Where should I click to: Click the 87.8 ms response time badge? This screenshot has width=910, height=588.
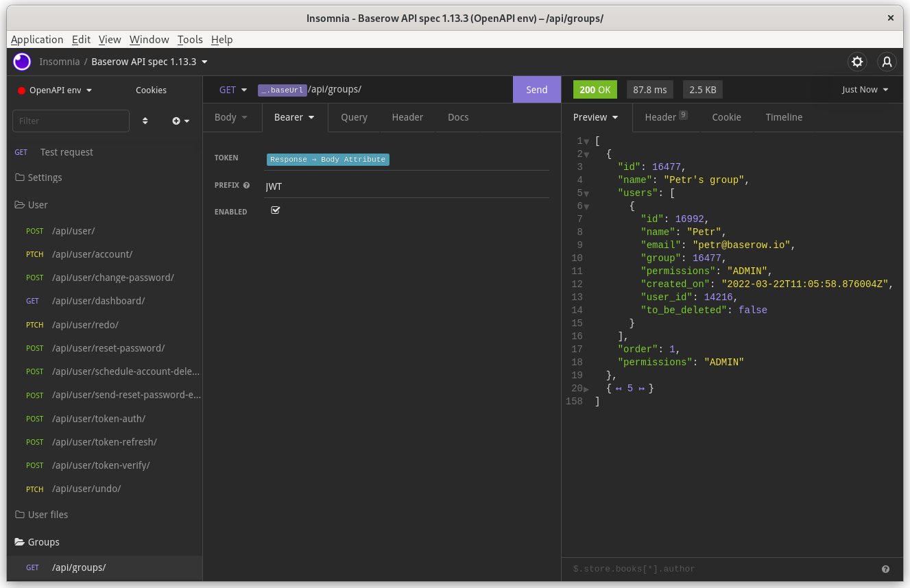[x=650, y=90]
